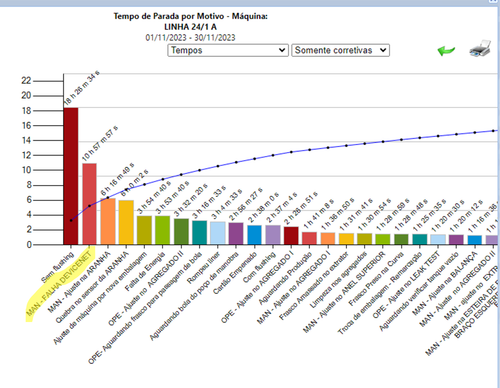Click the 'Cartão Empenado' axis label

[x=235, y=273]
